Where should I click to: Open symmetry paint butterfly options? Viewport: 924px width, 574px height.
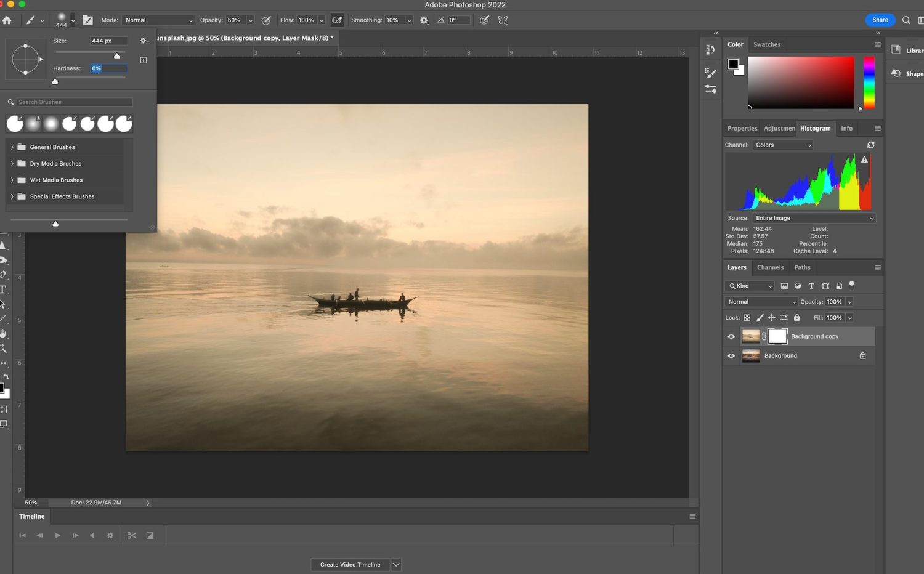503,20
